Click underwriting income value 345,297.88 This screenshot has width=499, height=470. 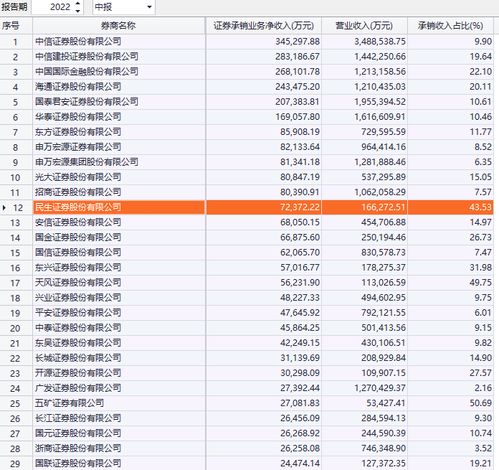click(297, 42)
